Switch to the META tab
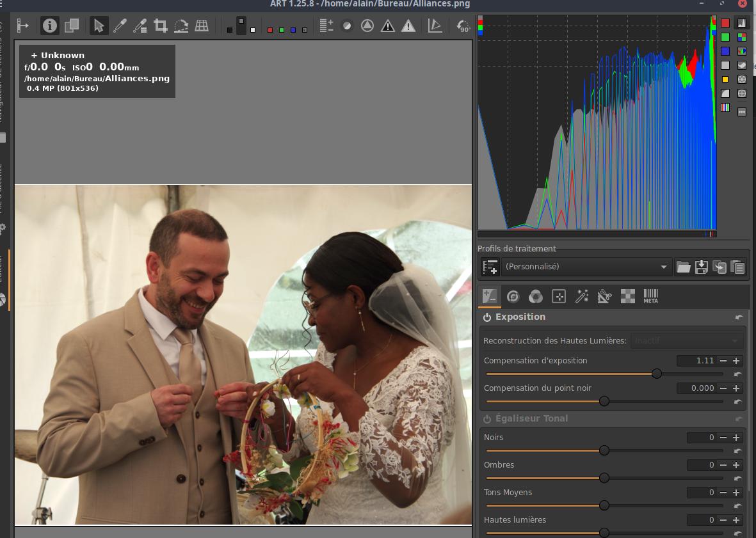 (650, 296)
